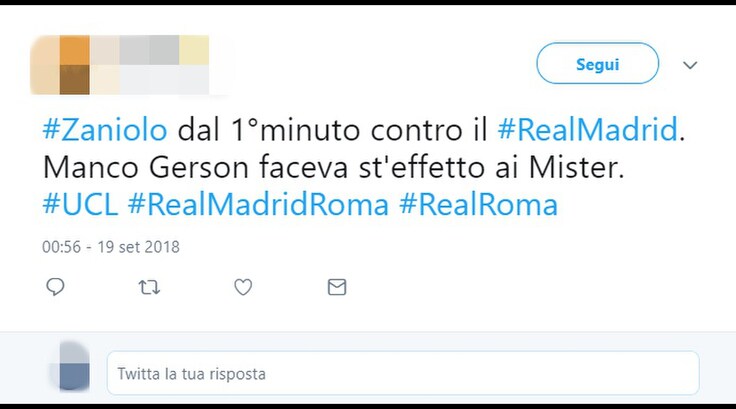
Task: Expand the tweet options chevron next to Segui
Action: point(690,65)
